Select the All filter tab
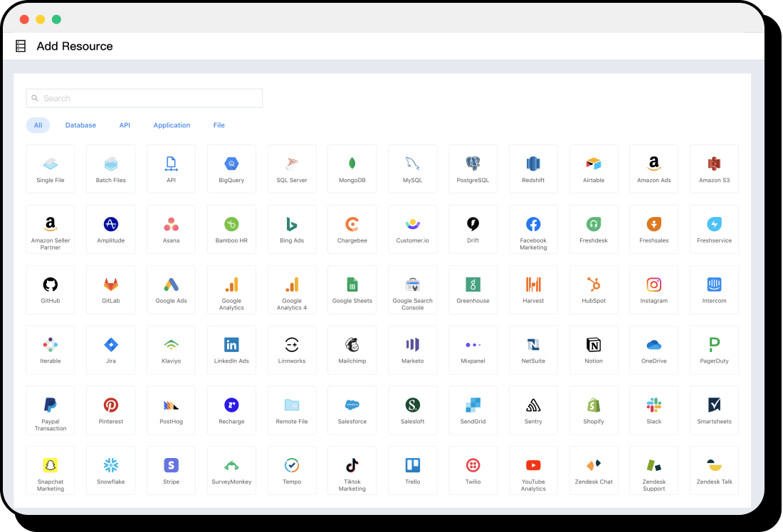The image size is (783, 532). pyautogui.click(x=38, y=125)
